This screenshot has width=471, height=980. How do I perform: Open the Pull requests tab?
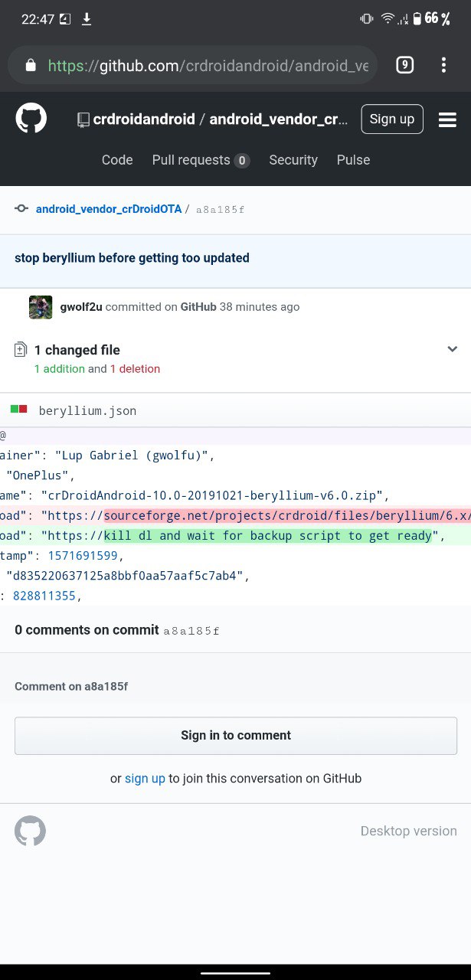click(201, 160)
